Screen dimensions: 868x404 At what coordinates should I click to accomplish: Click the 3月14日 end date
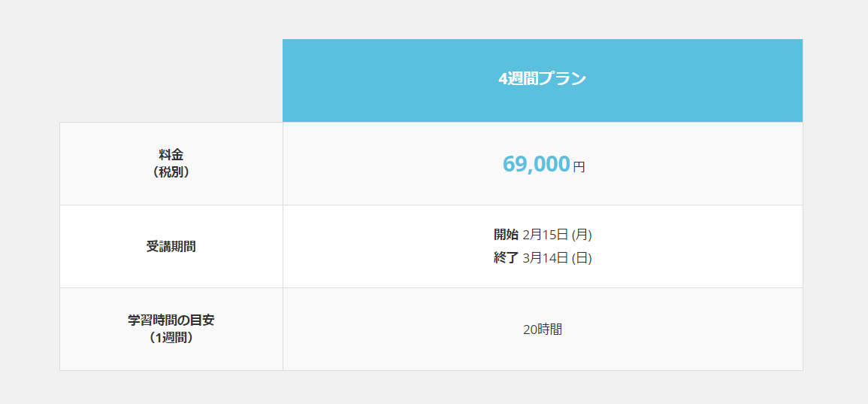[x=545, y=258]
